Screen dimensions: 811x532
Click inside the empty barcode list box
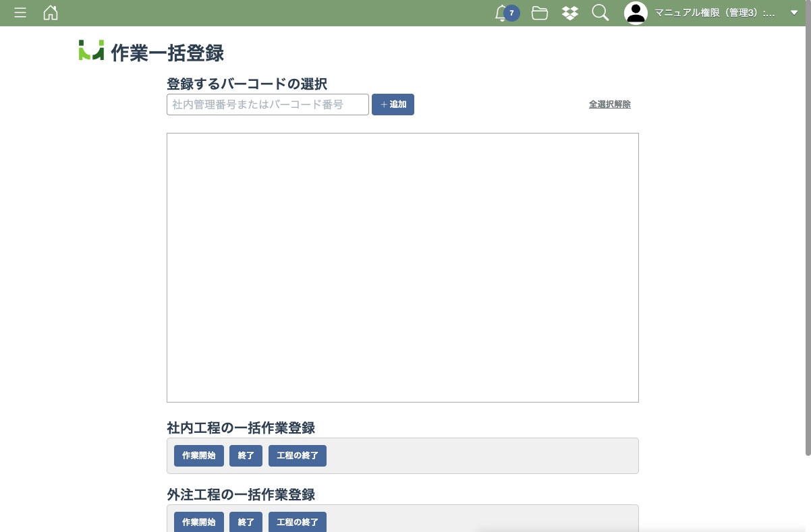(x=402, y=267)
